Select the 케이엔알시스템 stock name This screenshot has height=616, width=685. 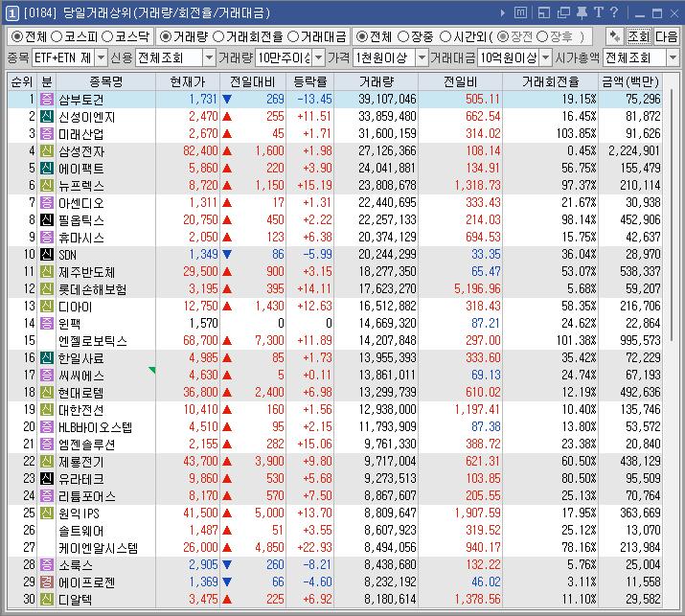(x=99, y=548)
